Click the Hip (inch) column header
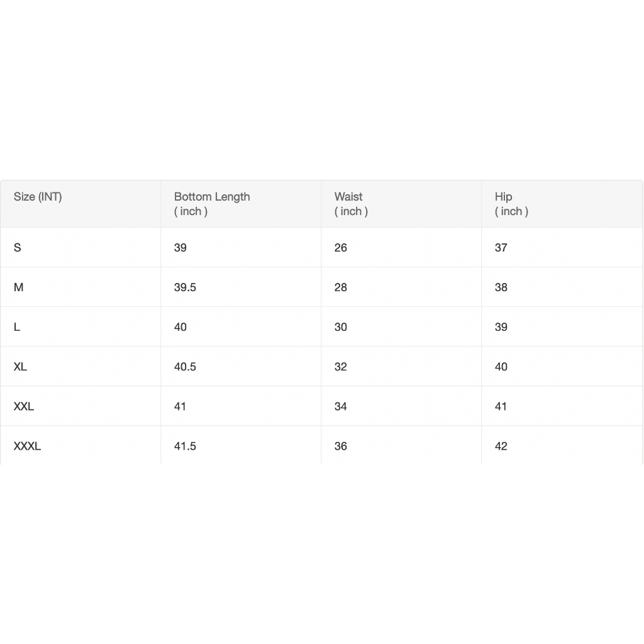This screenshot has height=644, width=644. (511, 204)
